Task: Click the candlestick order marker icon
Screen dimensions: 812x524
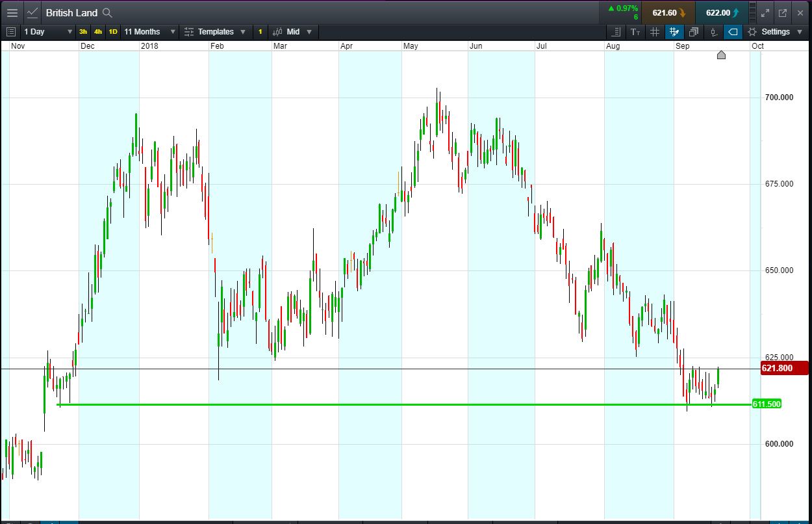Action: [713, 32]
